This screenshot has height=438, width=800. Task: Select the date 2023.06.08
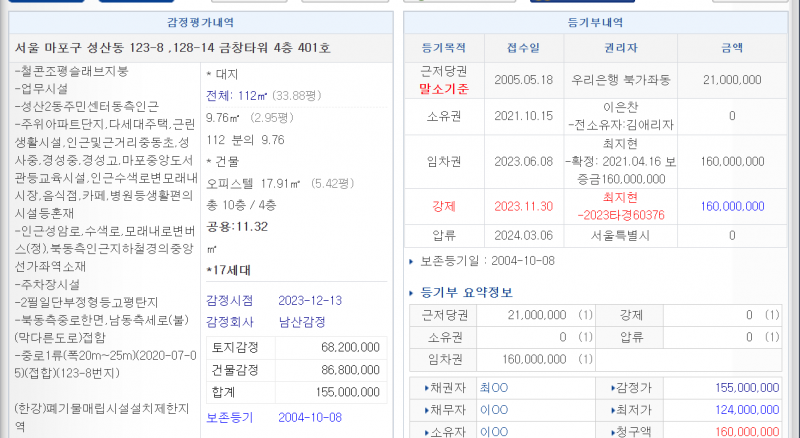point(523,162)
